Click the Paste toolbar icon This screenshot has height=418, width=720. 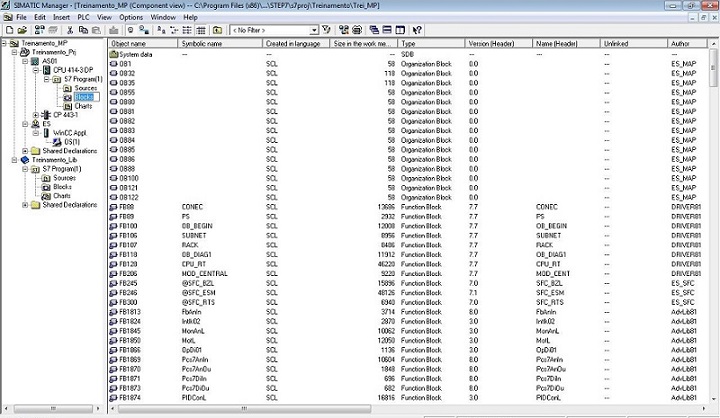pyautogui.click(x=96, y=30)
